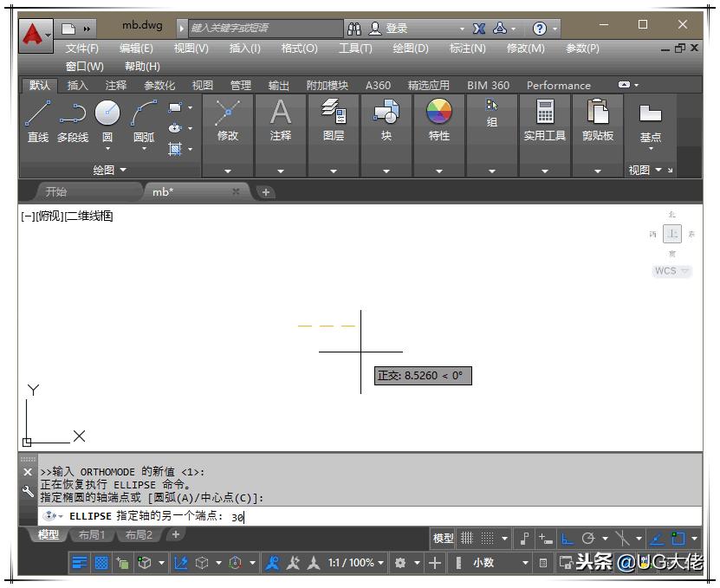Open the 小数 units dropdown
This screenshot has width=720, height=588.
501,563
